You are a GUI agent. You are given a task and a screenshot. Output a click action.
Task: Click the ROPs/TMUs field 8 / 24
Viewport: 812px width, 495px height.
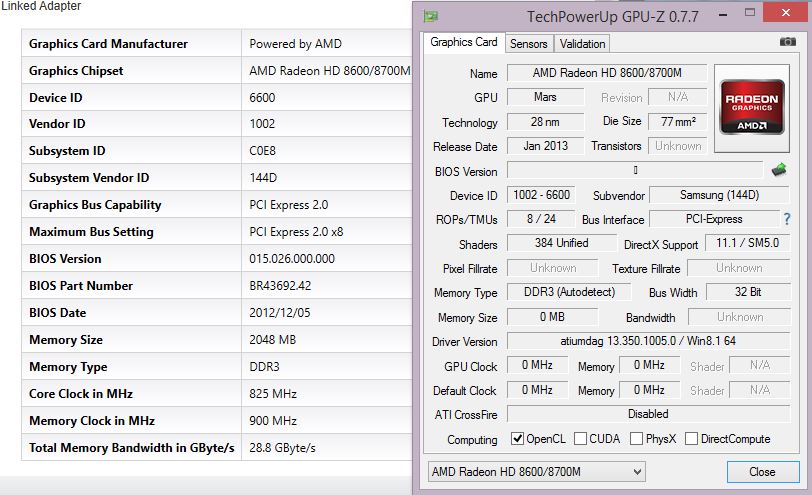tap(541, 219)
